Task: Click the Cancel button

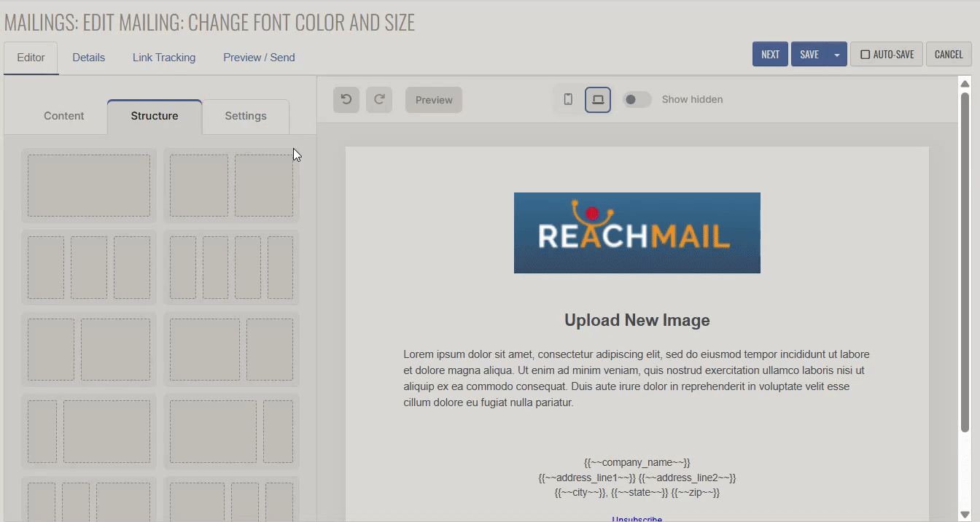Action: coord(949,55)
